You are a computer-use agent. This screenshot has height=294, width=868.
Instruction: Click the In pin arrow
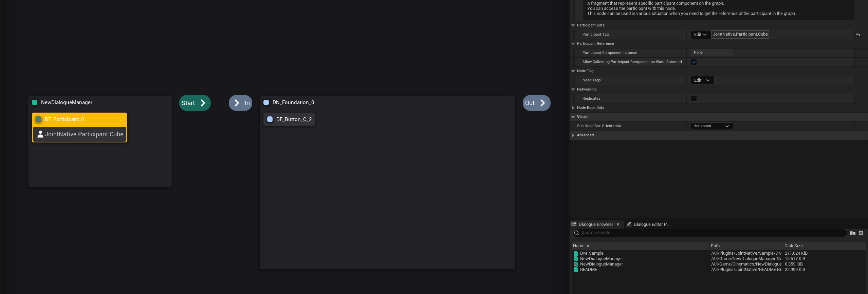(x=237, y=103)
